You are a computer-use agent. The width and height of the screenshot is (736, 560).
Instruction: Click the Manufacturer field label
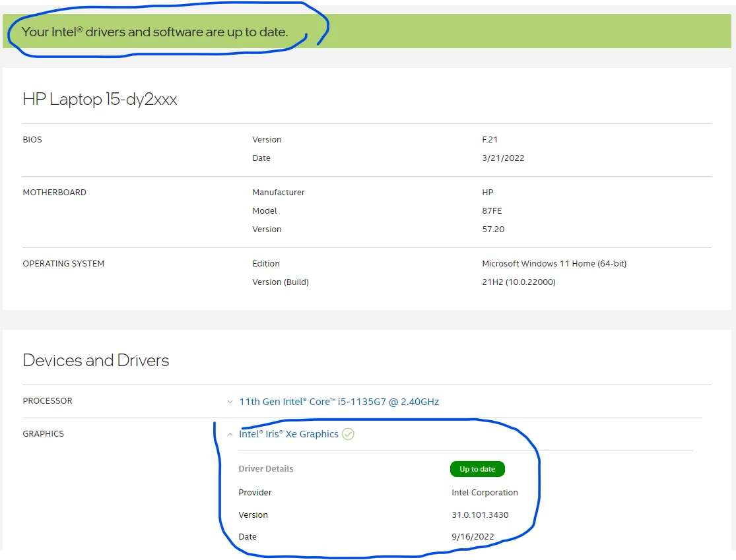pyautogui.click(x=279, y=193)
